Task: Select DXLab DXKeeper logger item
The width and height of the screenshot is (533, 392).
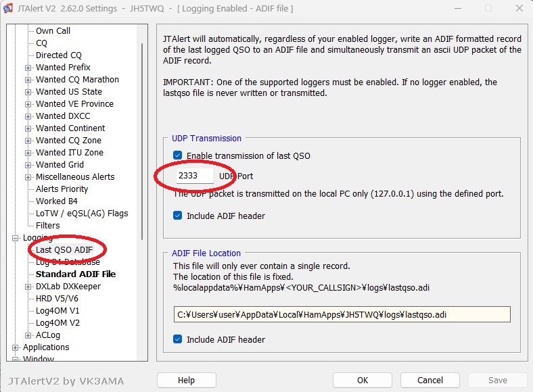Action: coord(68,287)
